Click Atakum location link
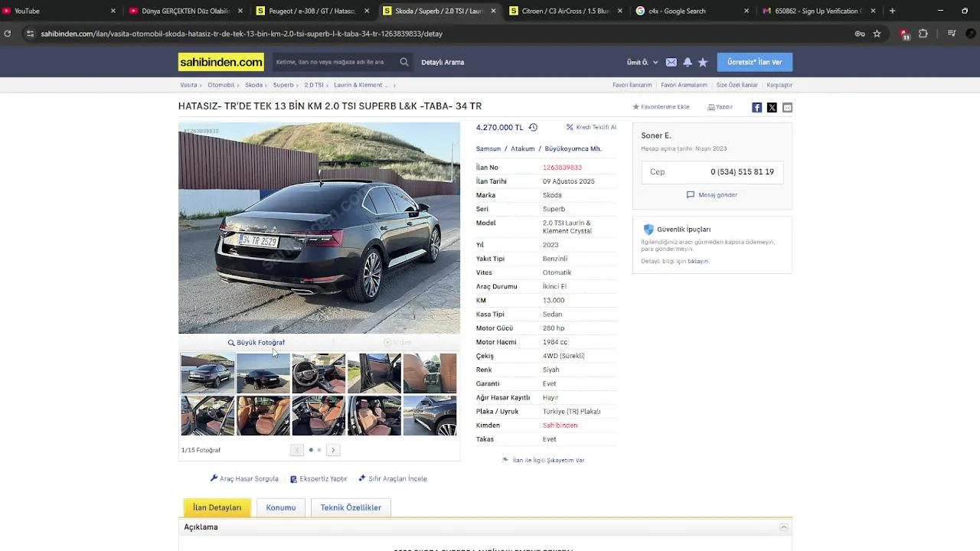This screenshot has width=980, height=551. tap(523, 149)
